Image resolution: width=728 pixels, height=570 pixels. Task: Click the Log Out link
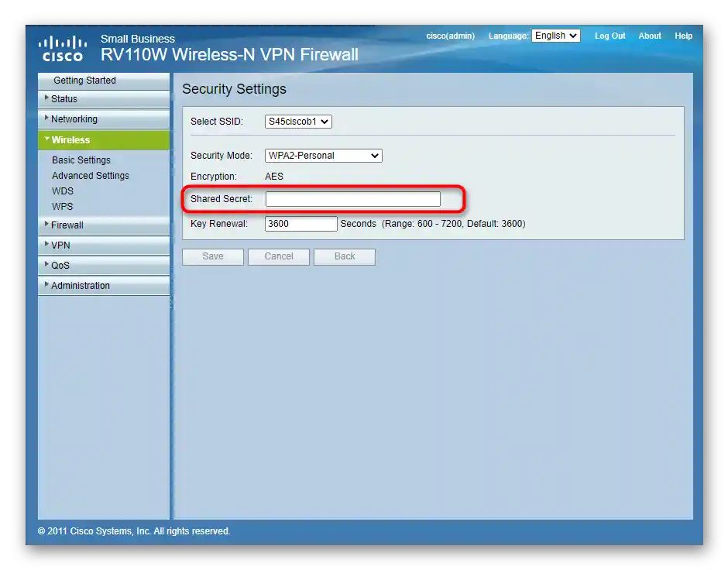point(610,36)
